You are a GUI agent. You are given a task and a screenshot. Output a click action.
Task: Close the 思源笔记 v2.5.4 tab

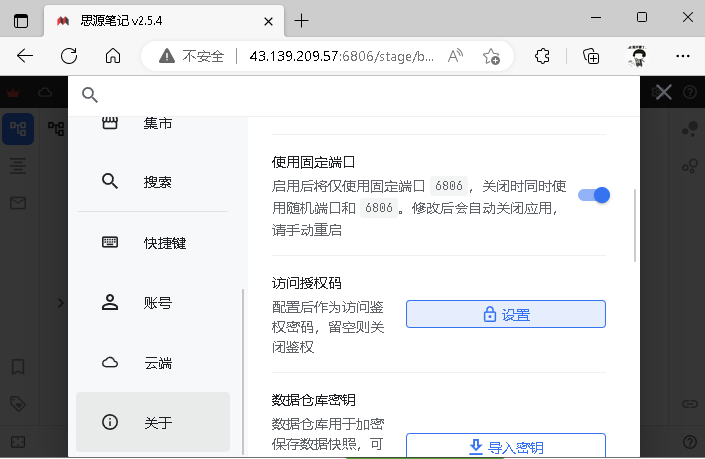click(268, 21)
